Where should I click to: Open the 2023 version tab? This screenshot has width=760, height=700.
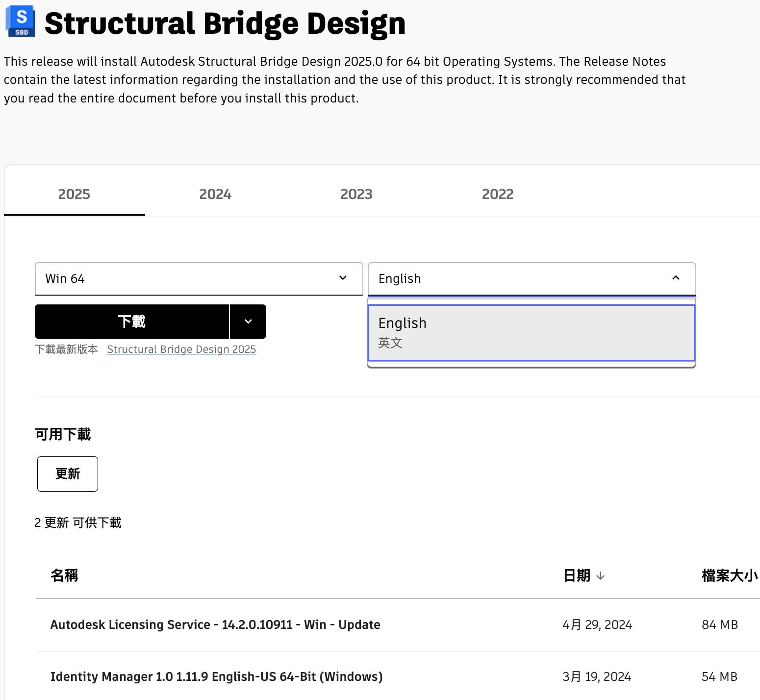356,194
